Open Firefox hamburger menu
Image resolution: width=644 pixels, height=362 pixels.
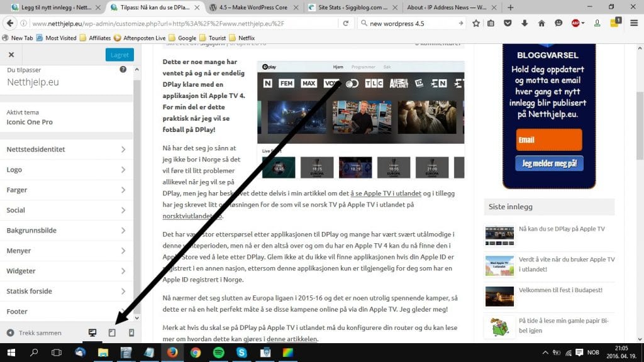pyautogui.click(x=633, y=23)
